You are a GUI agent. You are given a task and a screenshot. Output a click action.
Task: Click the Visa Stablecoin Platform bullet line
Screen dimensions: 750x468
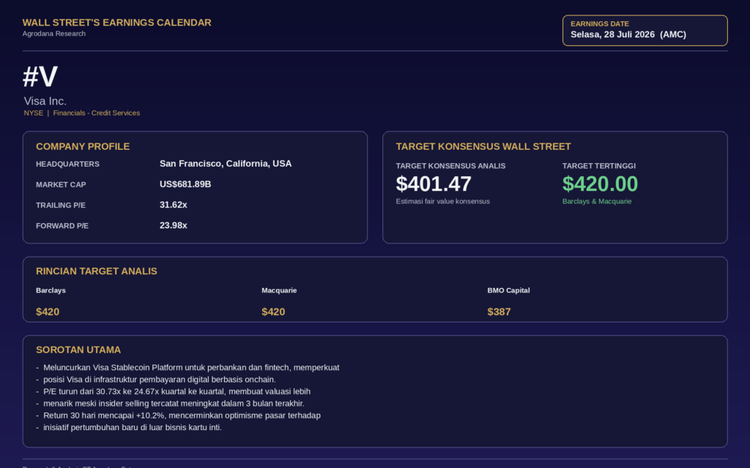click(191, 368)
